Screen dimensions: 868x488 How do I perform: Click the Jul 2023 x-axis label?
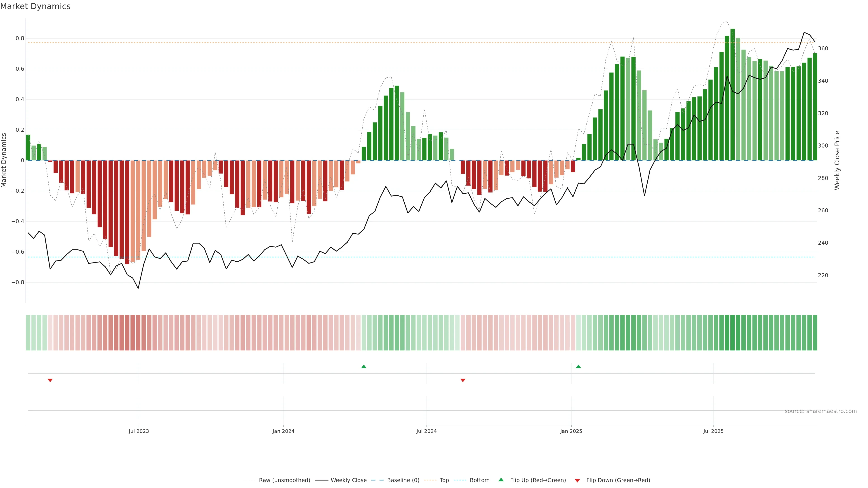pyautogui.click(x=139, y=431)
